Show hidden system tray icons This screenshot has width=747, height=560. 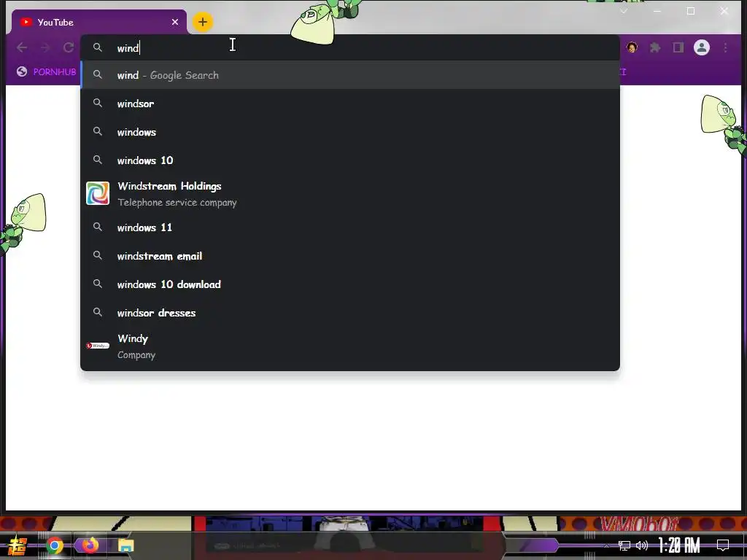[x=606, y=545]
